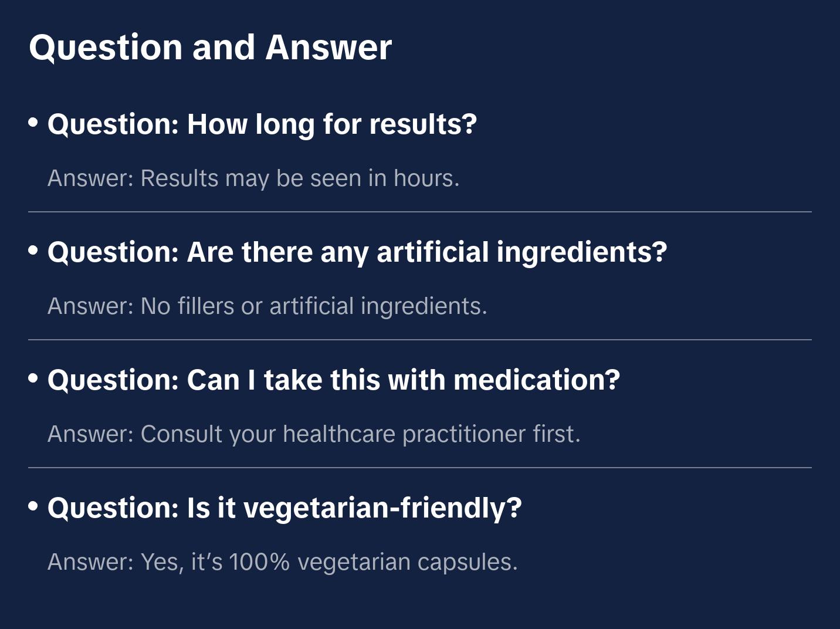Image resolution: width=840 pixels, height=629 pixels.
Task: Click the 'Question and Answer' heading
Action: pos(210,47)
